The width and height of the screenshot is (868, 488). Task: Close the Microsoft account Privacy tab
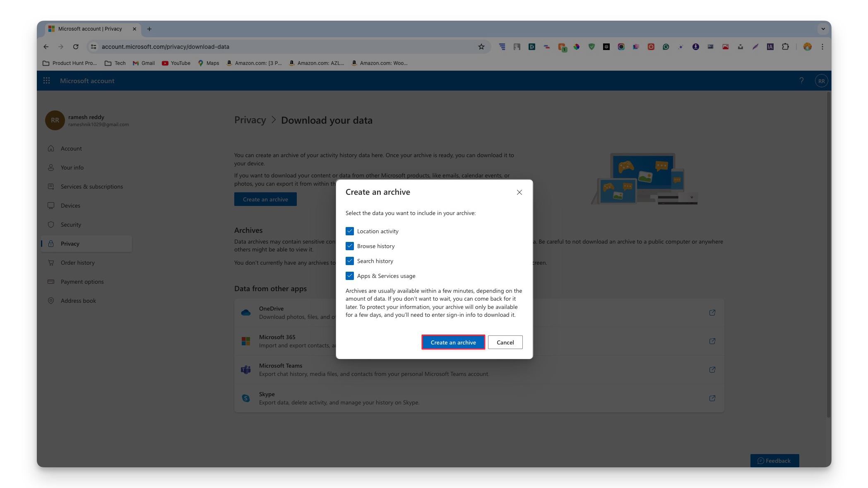(134, 29)
